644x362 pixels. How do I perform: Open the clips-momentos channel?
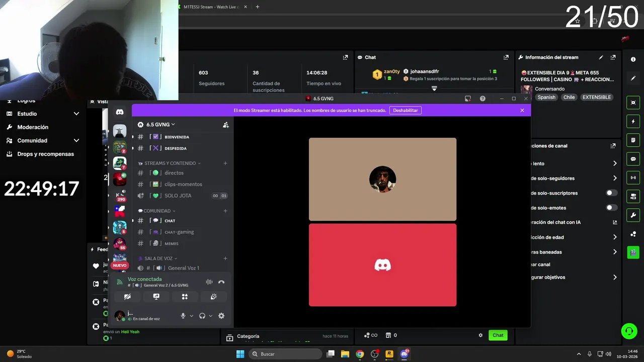(182, 184)
